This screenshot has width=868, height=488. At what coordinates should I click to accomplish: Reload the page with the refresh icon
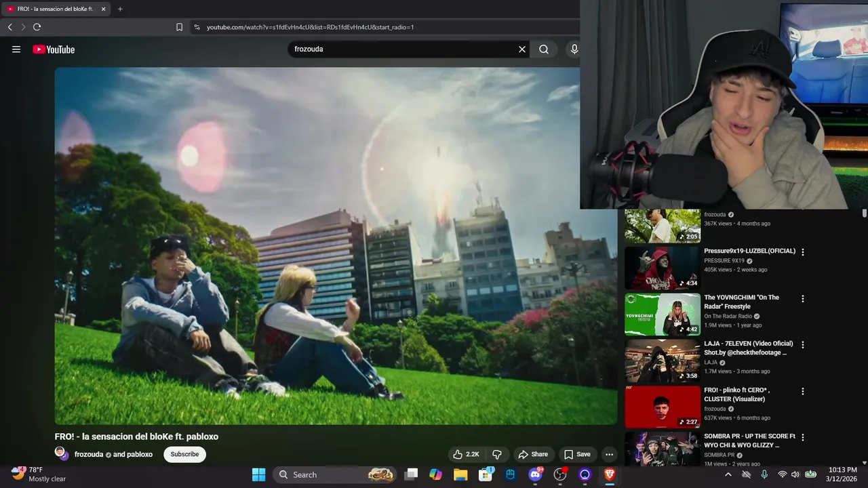click(x=37, y=27)
